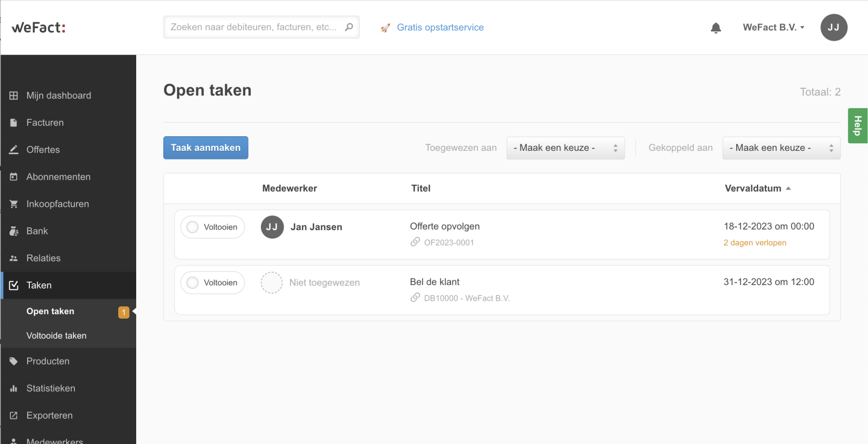The image size is (868, 444).
Task: Click the Titel column header
Action: pyautogui.click(x=420, y=188)
